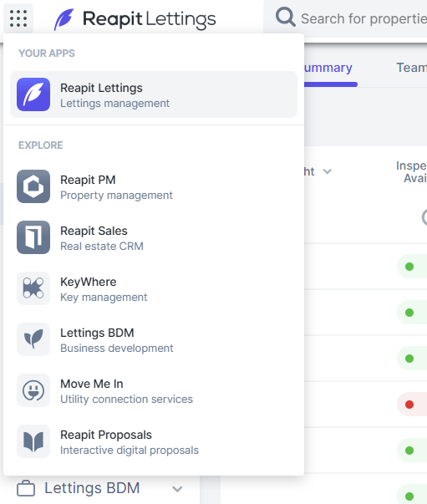Open the KeyWhere key management icon
This screenshot has height=504, width=427.
pos(33,288)
